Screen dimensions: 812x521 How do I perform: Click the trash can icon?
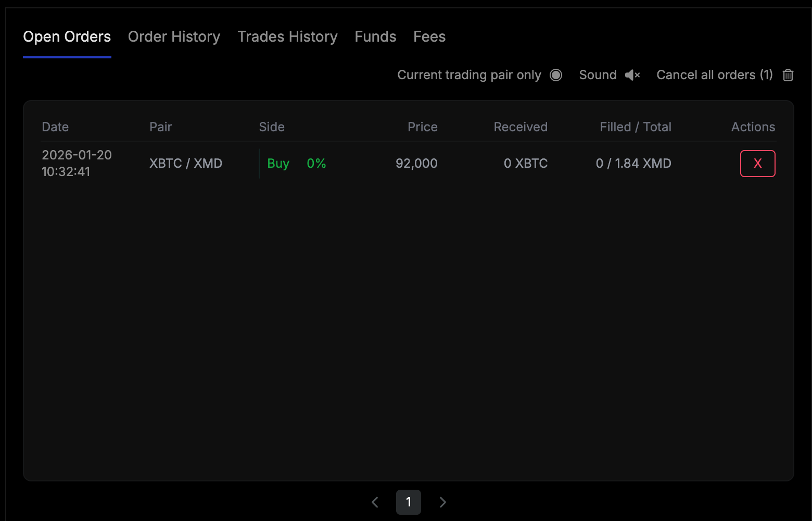point(788,75)
